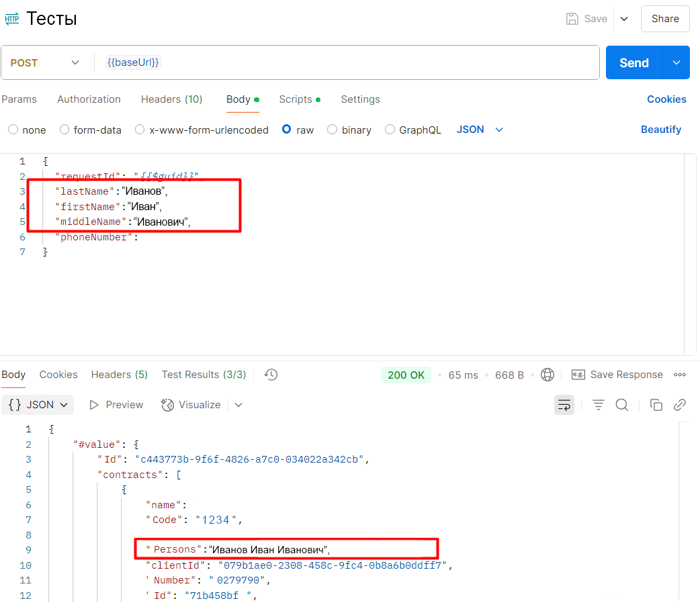The image size is (700, 613).
Task: Open the response filter options
Action: pos(599,404)
